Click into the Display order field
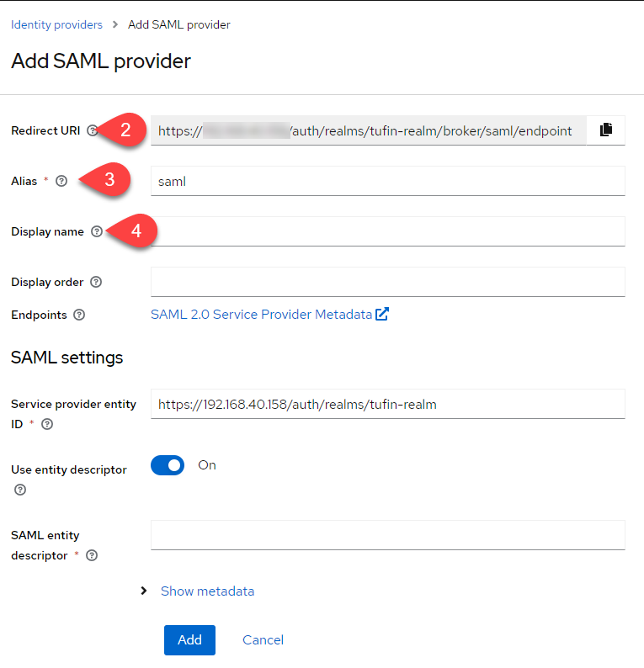 (x=387, y=282)
